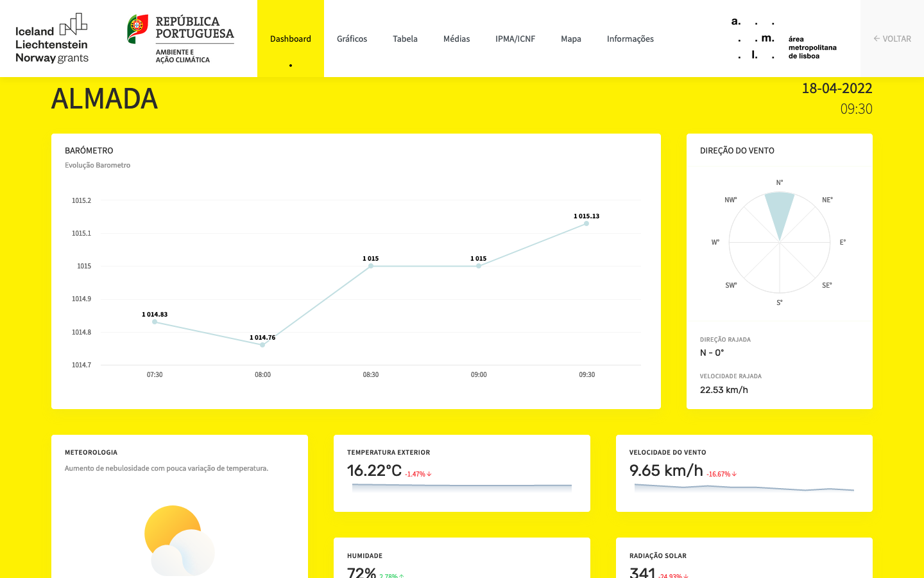This screenshot has width=924, height=578.
Task: Click the República Portuguesa logo
Action: 181,39
